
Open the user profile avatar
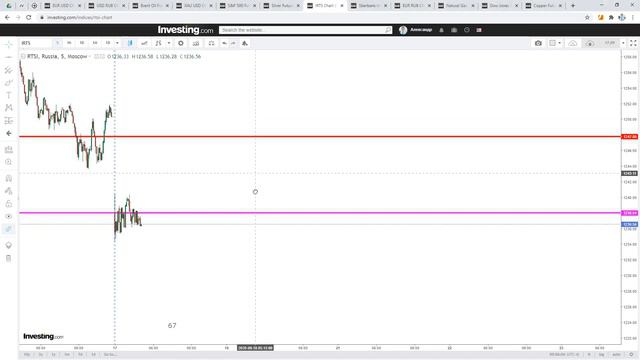tap(403, 30)
